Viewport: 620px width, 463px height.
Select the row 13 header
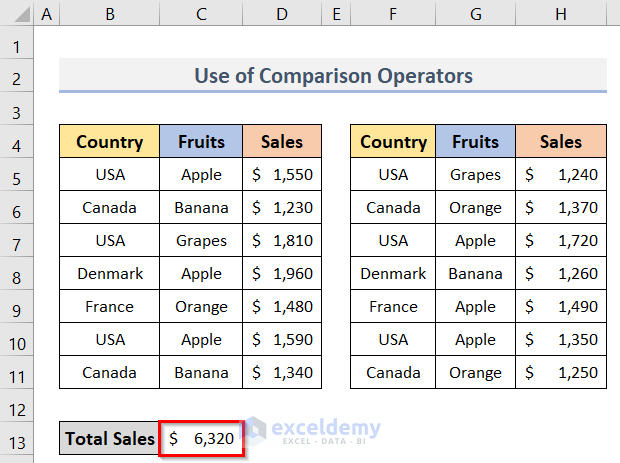click(x=17, y=438)
